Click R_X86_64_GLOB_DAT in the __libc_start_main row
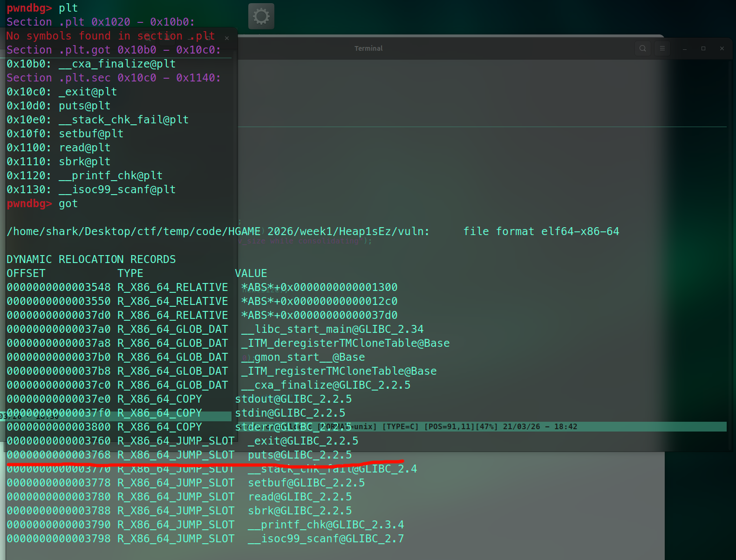Viewport: 736px width, 560px height. pos(172,329)
